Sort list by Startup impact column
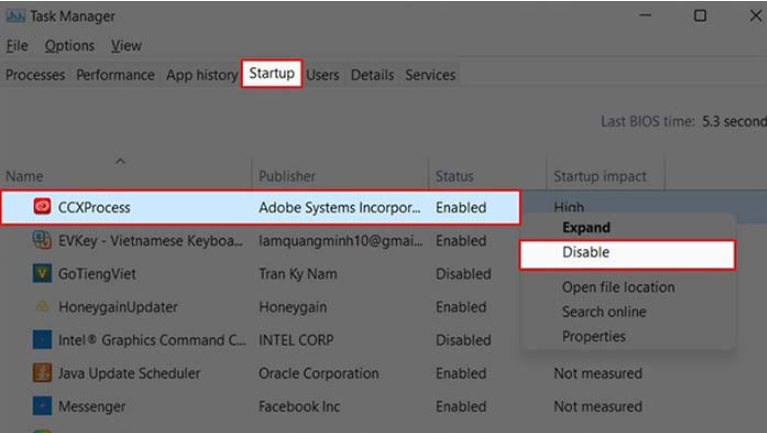 click(600, 176)
